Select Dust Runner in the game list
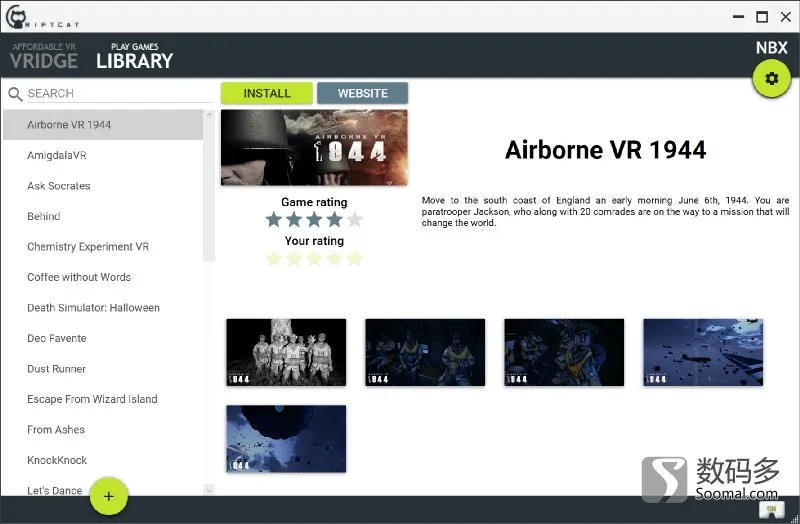The image size is (800, 524). pos(103,369)
